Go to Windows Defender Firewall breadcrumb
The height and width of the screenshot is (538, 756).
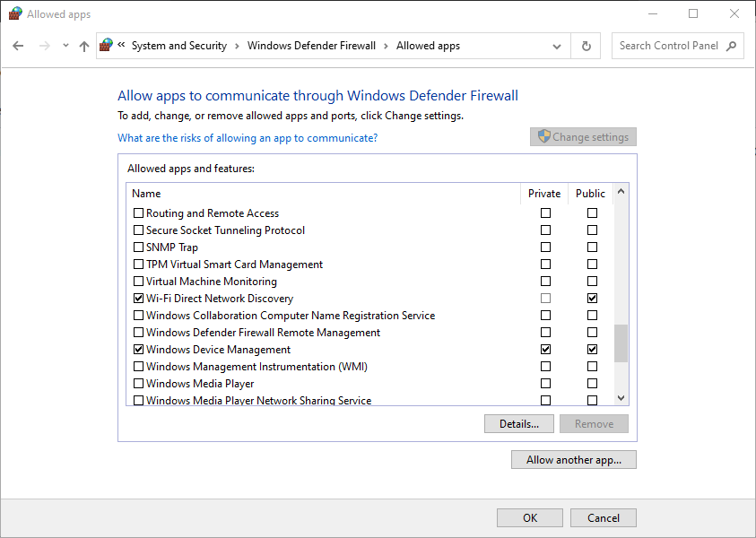(311, 46)
